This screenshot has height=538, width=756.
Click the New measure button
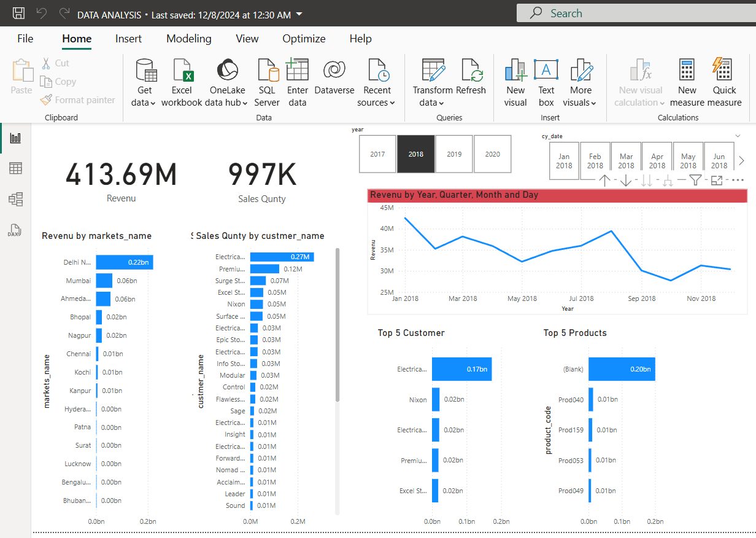tap(687, 83)
